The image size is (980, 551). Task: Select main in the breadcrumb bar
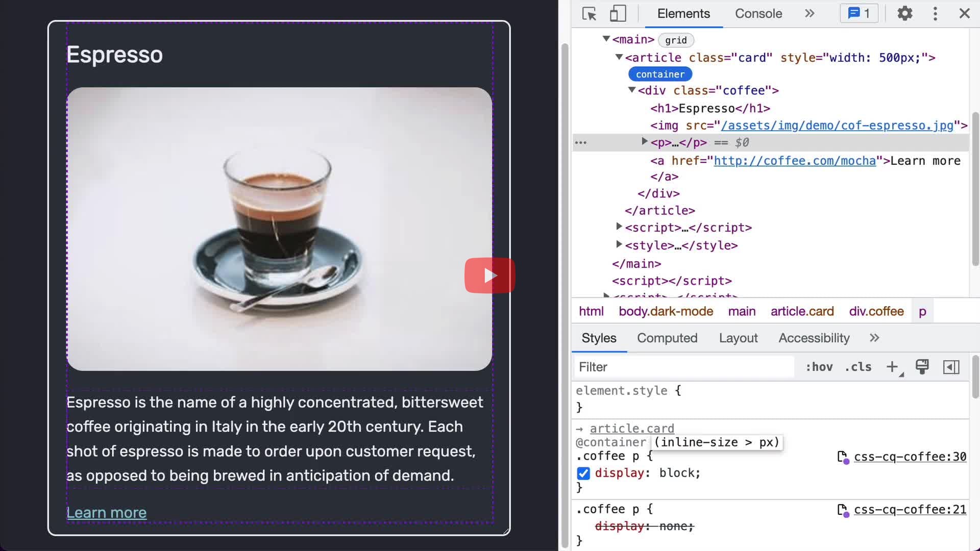(742, 312)
